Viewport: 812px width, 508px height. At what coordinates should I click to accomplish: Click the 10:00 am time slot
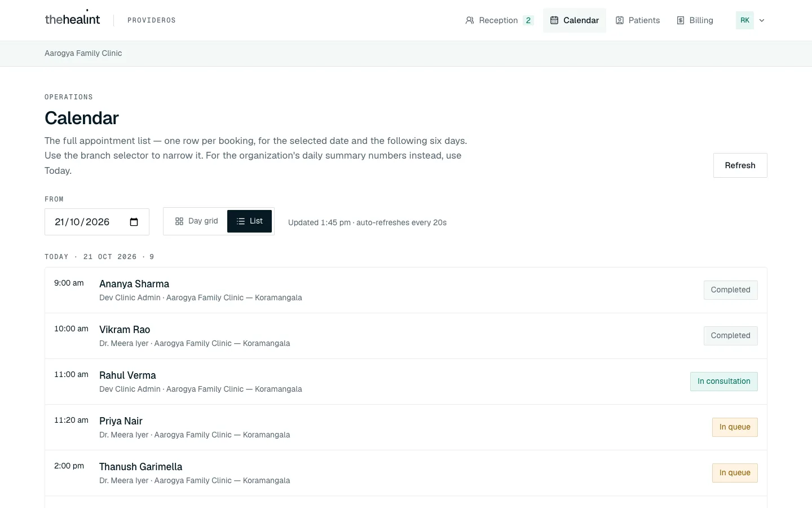(x=71, y=329)
